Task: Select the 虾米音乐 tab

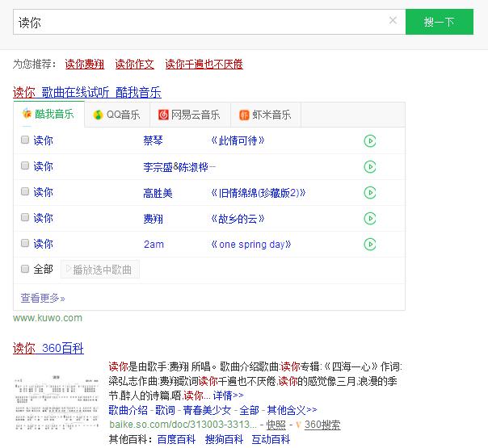Action: (264, 115)
